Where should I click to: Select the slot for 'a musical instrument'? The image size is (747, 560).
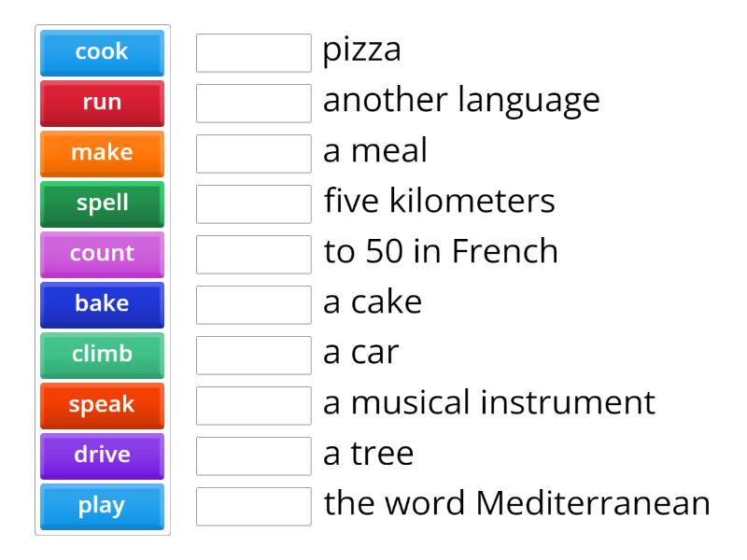(254, 406)
